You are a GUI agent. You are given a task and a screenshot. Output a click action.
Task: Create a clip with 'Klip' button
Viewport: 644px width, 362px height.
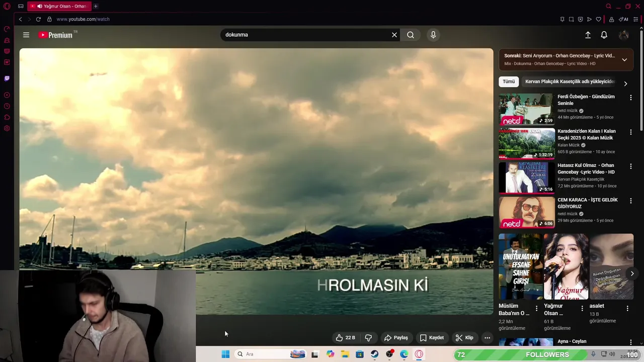[464, 338]
